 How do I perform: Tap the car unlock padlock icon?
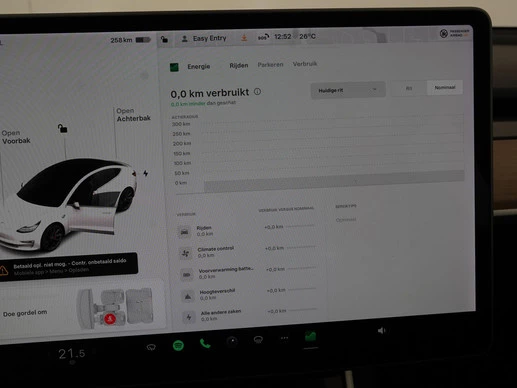pos(62,128)
